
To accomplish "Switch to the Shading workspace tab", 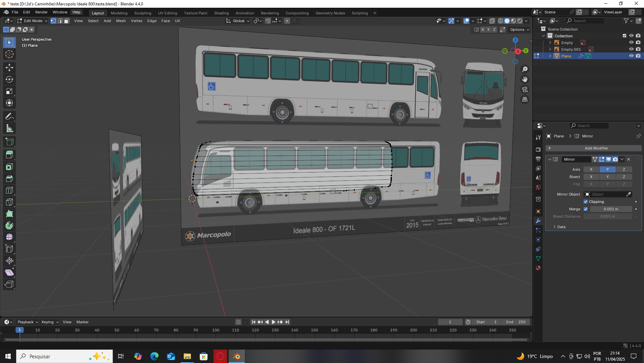I will 222,13.
